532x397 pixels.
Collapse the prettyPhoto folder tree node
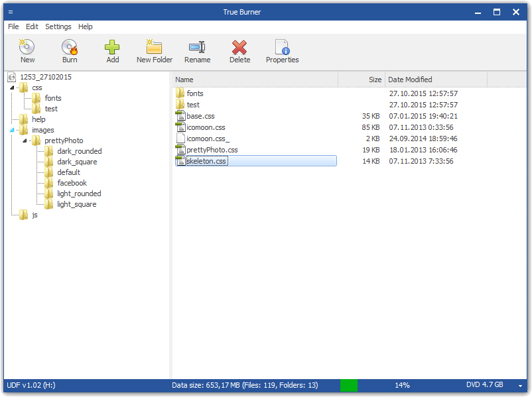coord(25,141)
